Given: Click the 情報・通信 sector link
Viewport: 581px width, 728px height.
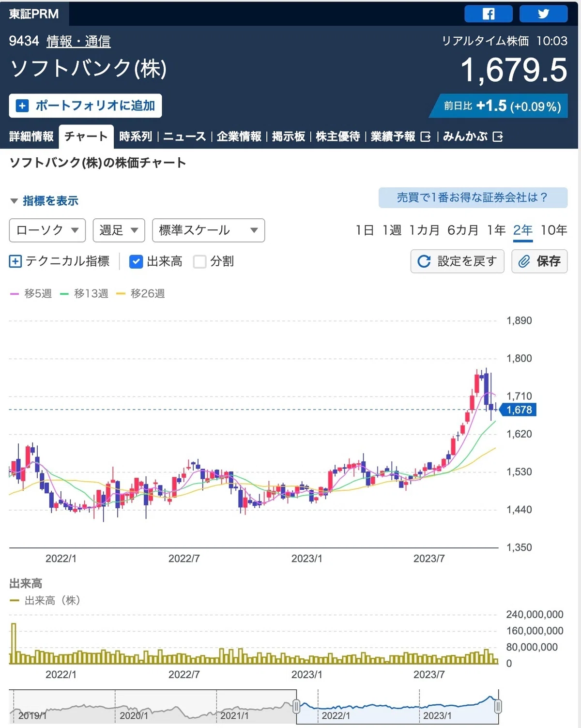Looking at the screenshot, I should (x=78, y=42).
